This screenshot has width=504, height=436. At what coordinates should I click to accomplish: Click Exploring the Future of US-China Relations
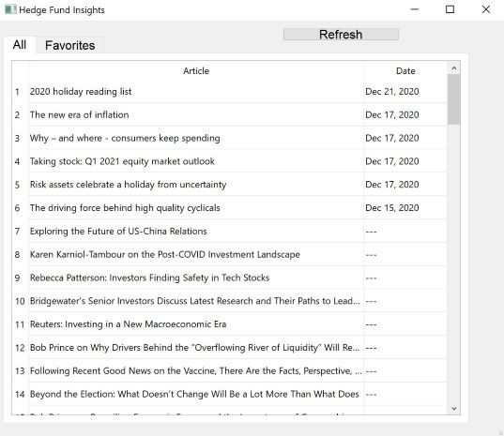pos(118,232)
